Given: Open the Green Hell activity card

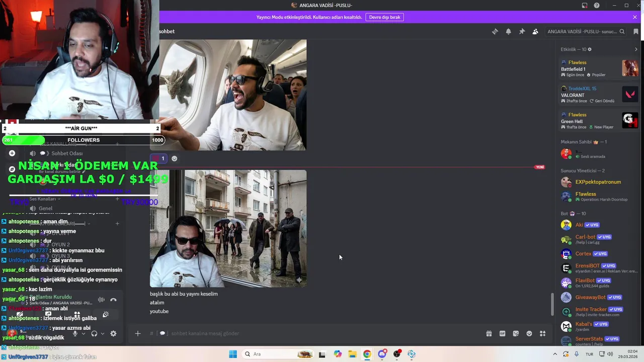Looking at the screenshot, I should pos(599,121).
